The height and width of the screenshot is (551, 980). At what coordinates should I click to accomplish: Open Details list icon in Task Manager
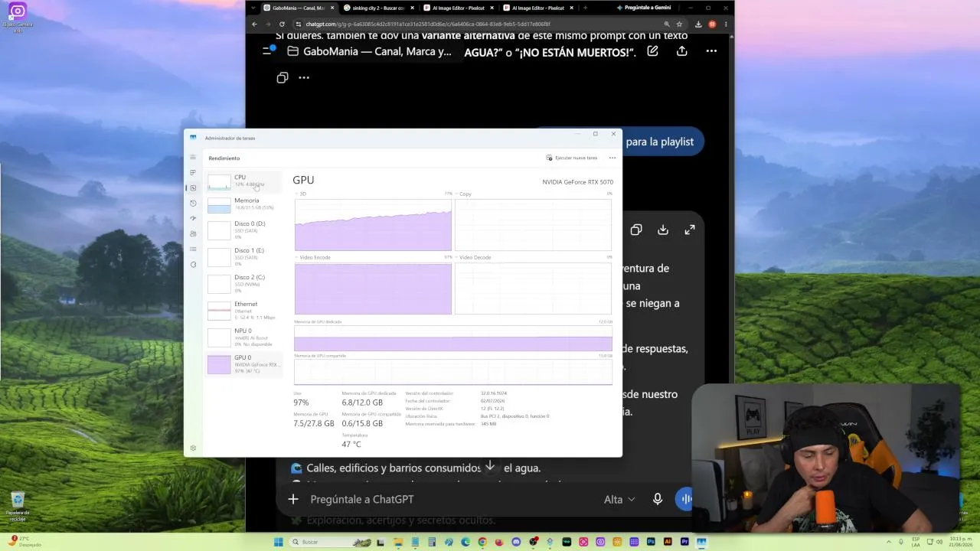click(x=193, y=249)
